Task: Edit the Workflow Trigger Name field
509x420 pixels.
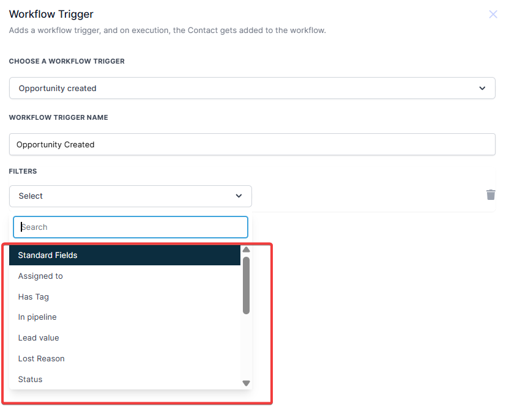Action: 252,144
